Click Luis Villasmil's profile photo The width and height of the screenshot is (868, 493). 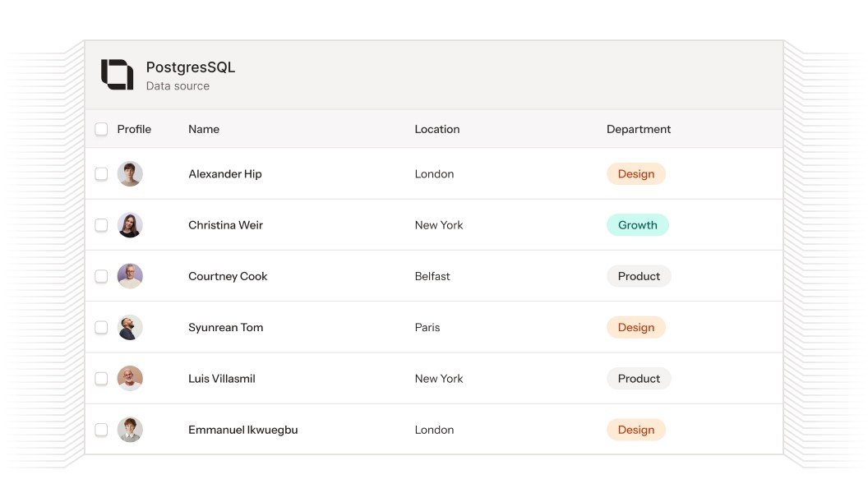coord(130,379)
